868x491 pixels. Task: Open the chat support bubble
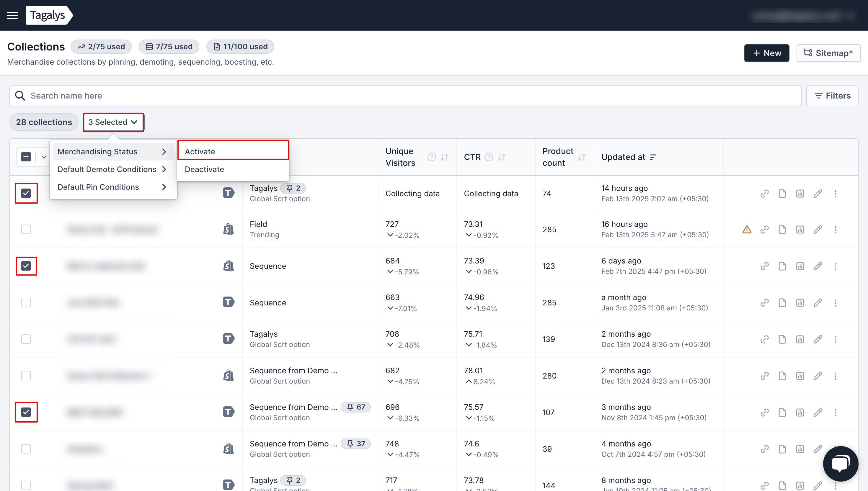840,464
